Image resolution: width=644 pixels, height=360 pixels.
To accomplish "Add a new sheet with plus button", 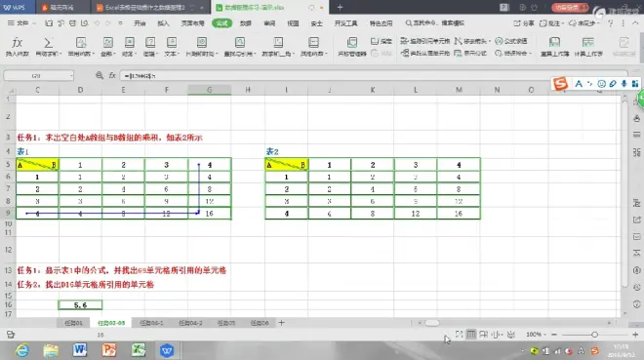I will coord(281,323).
